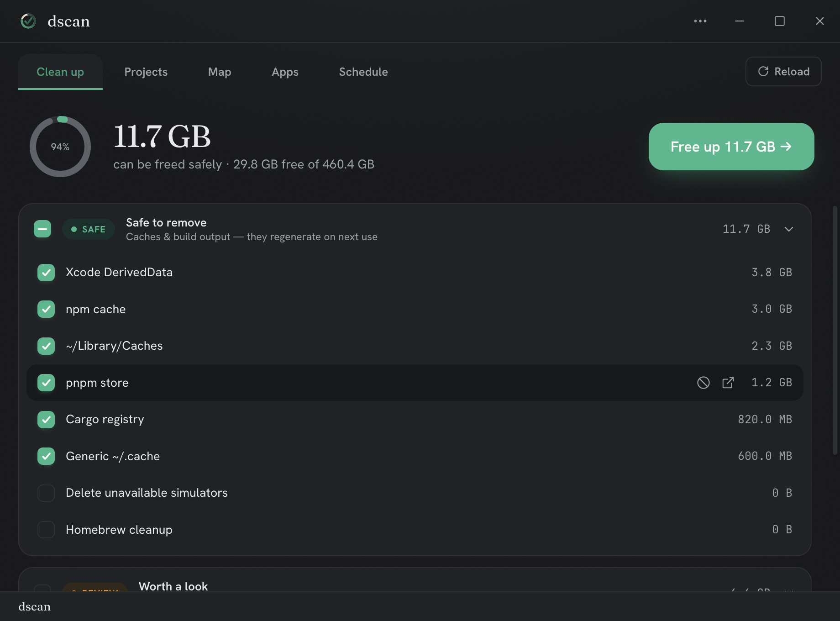Click the vertical scrollbar on the right
Screen dimensions: 840x621
(x=835, y=330)
